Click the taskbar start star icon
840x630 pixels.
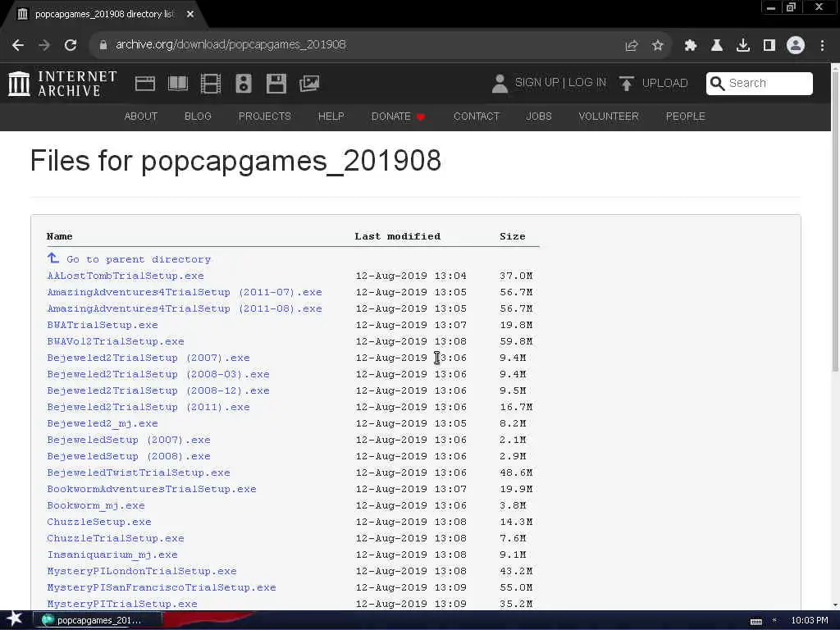(x=15, y=619)
